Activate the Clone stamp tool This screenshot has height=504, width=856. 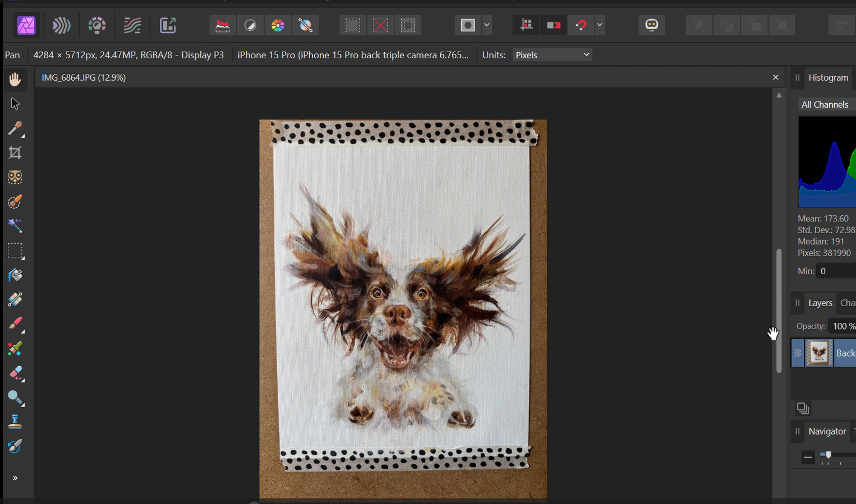point(15,422)
